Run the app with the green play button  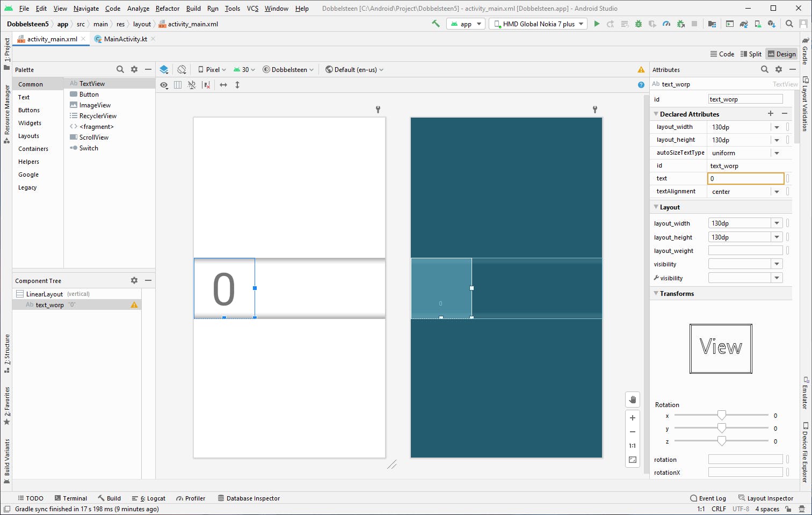pos(597,24)
